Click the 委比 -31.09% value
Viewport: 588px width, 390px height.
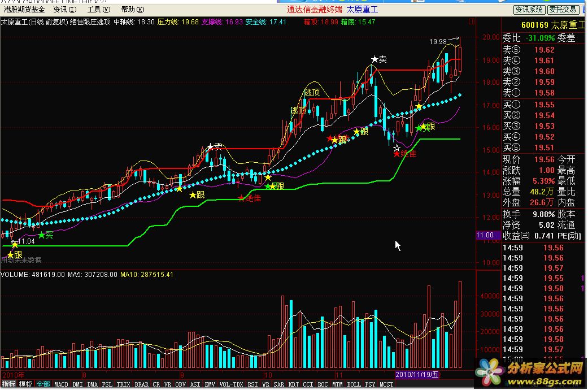pyautogui.click(x=540, y=38)
